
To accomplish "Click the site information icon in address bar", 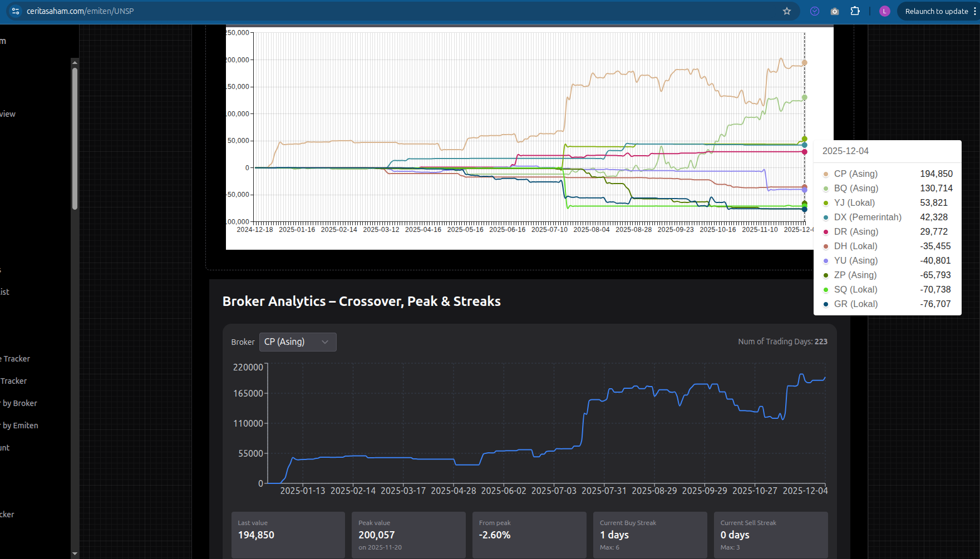I will click(16, 11).
